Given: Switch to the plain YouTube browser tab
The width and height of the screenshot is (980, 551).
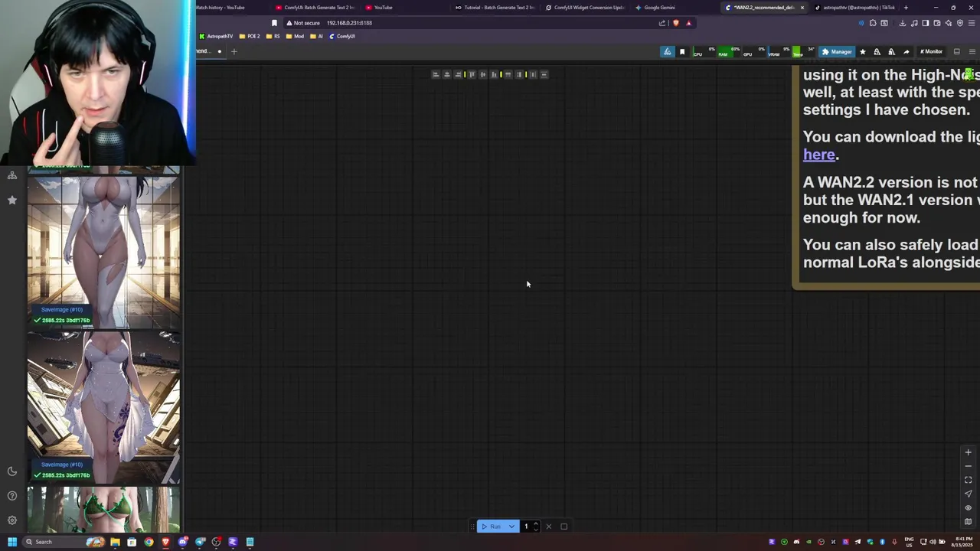Looking at the screenshot, I should point(383,8).
